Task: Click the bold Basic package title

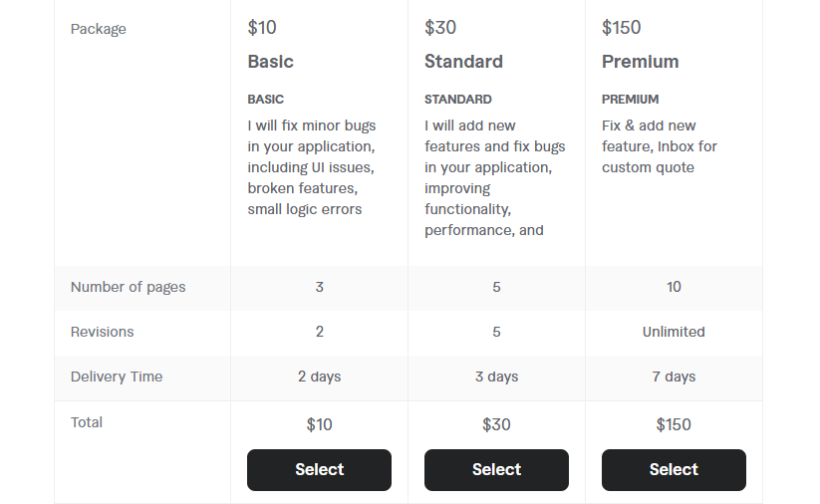Action: click(271, 62)
